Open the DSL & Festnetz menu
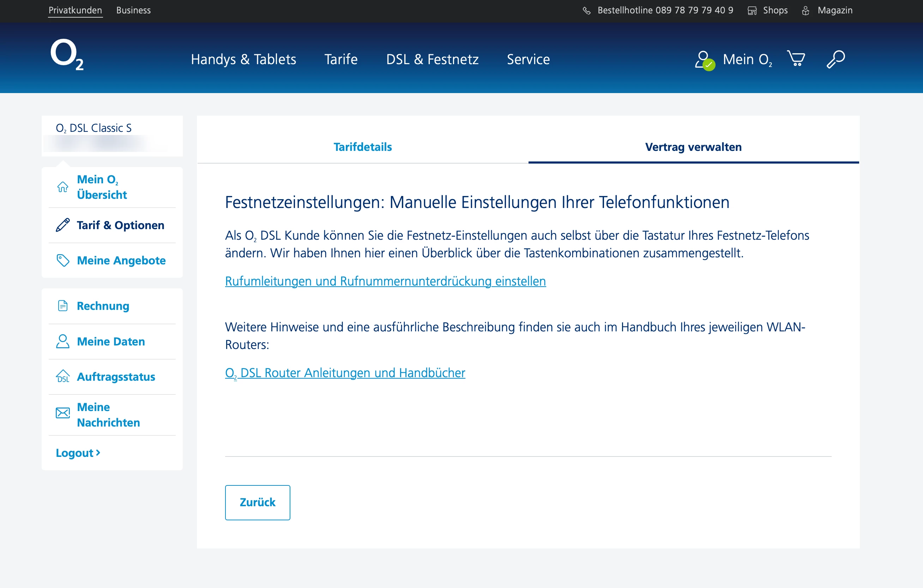This screenshot has height=588, width=923. coord(432,59)
